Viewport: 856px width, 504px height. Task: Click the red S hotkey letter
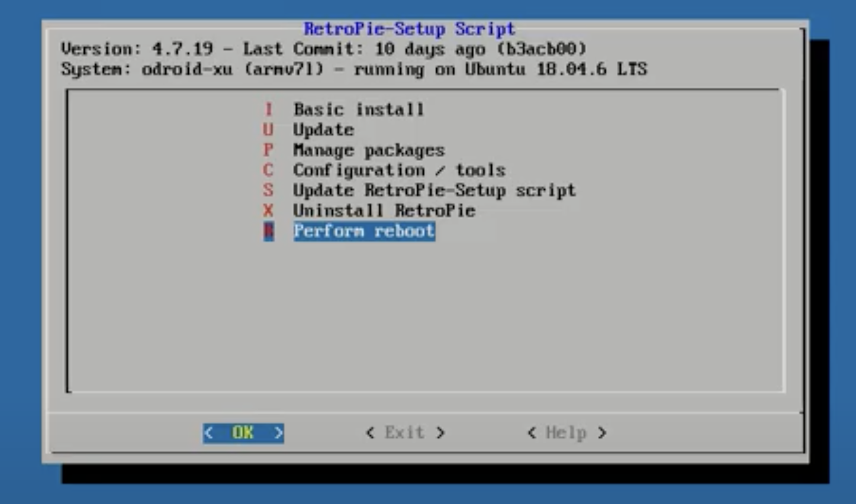268,190
